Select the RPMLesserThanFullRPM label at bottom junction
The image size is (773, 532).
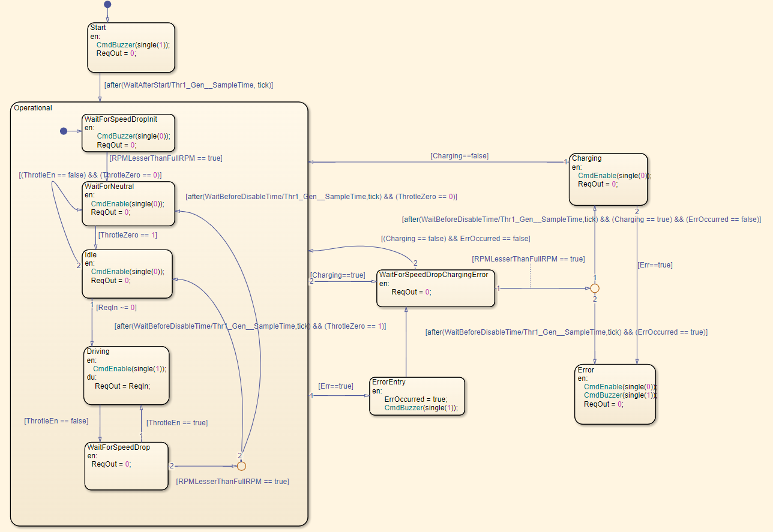[232, 481]
